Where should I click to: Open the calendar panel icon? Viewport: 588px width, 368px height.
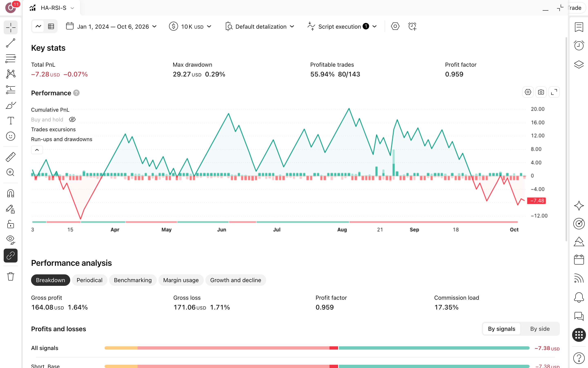click(x=579, y=260)
